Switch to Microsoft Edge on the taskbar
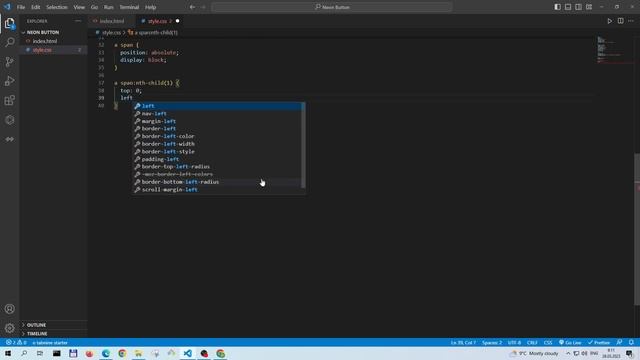The height and width of the screenshot is (360, 640). tap(106, 353)
